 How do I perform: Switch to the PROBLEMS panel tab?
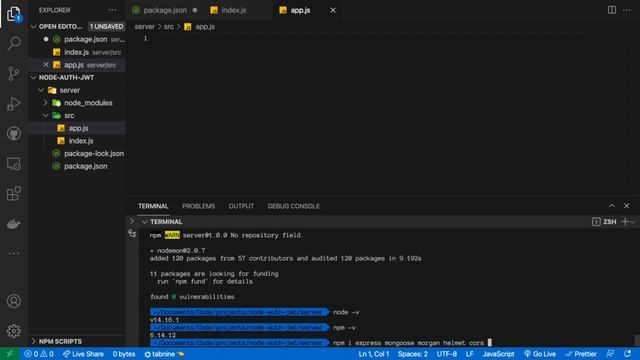pyautogui.click(x=198, y=206)
